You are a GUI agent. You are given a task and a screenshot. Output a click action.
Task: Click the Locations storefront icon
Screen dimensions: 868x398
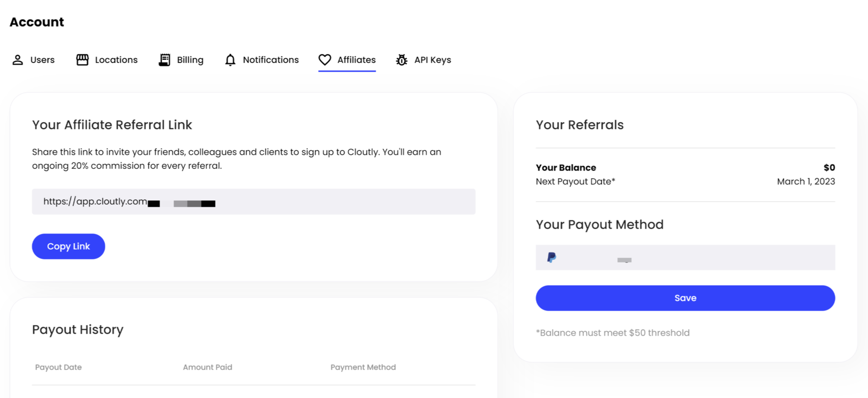coord(82,60)
